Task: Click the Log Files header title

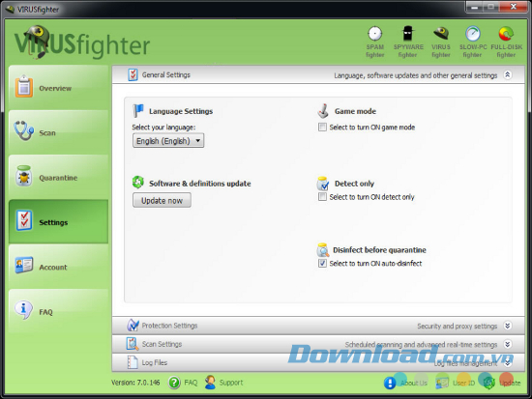Action: coord(155,362)
